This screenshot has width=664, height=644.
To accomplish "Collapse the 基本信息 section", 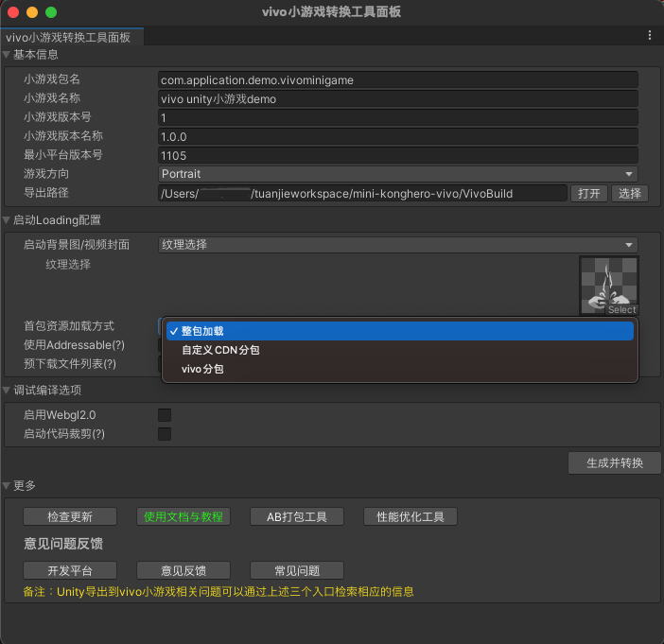I will 9,55.
